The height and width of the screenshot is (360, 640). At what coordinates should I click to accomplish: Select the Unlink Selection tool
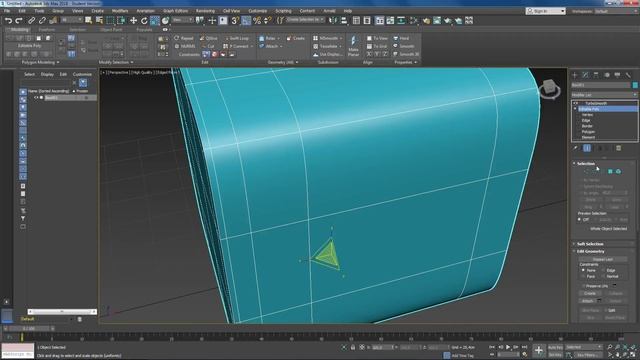(x=42, y=20)
